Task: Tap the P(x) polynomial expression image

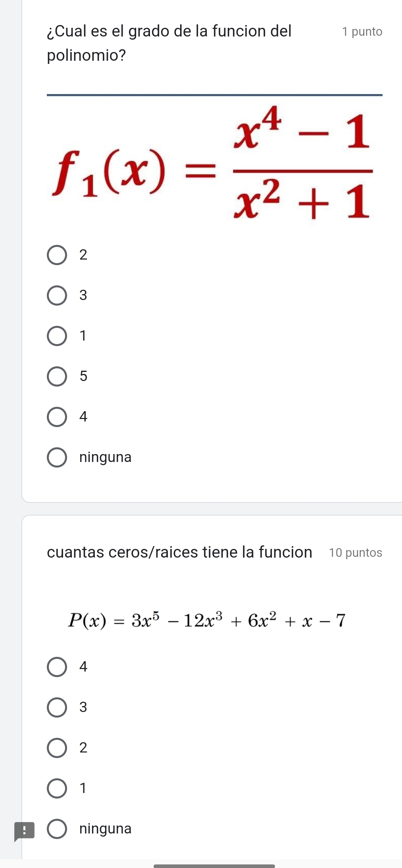Action: 207,620
